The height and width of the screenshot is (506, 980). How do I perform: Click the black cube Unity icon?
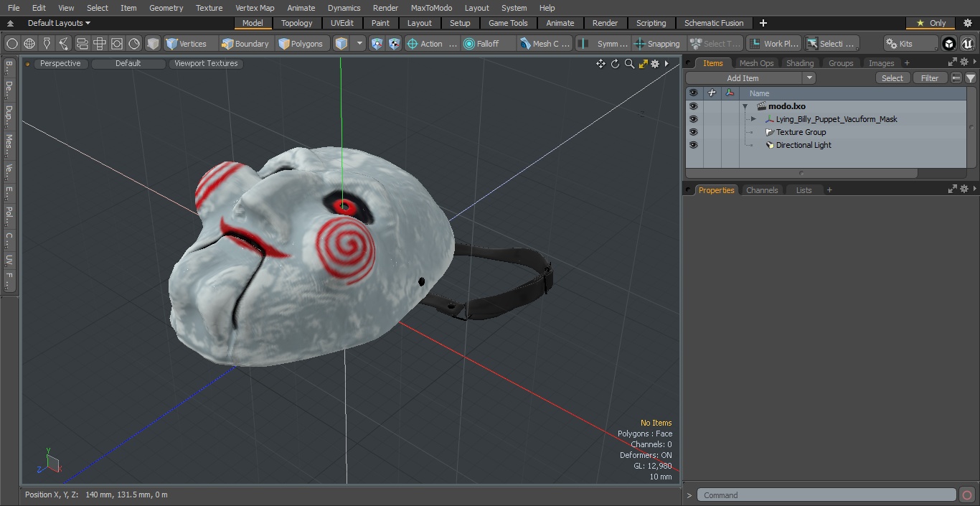pos(949,44)
